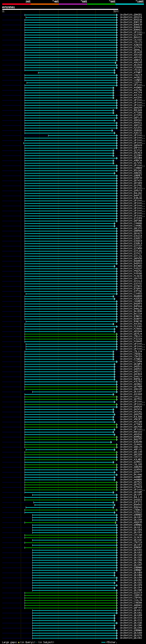Screen dimensions: 146x644
Task: Click the UniRef100_Q8C153 hit label
Action: click(x=131, y=228)
